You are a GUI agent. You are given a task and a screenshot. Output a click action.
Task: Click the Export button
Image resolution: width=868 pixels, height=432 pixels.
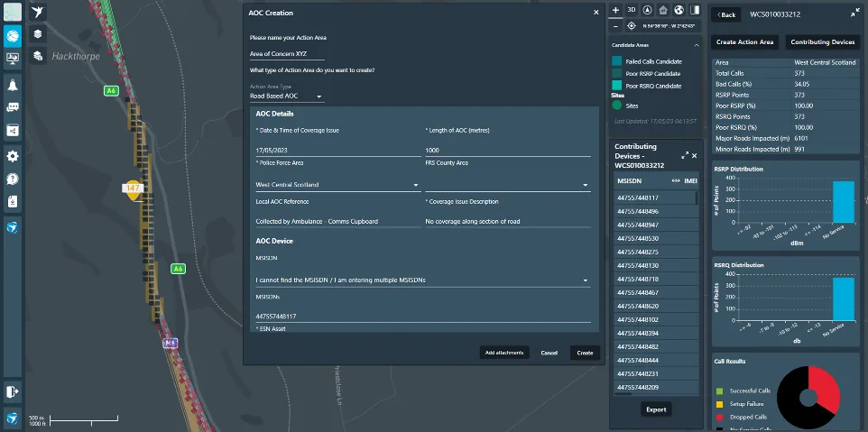click(x=656, y=409)
